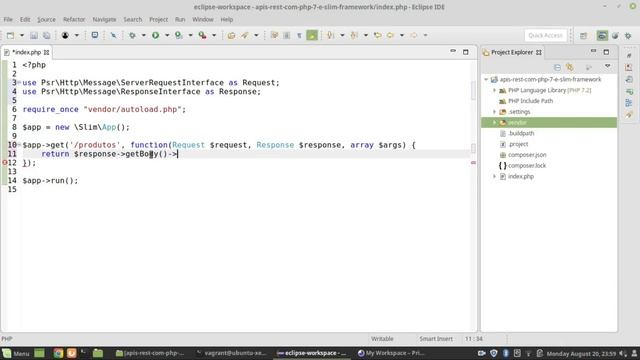Click the New file toolbar icon
The image size is (640, 360).
pos(11,36)
